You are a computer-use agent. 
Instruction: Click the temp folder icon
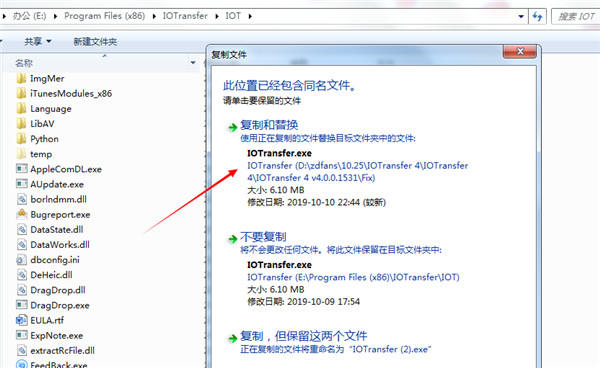tap(21, 154)
